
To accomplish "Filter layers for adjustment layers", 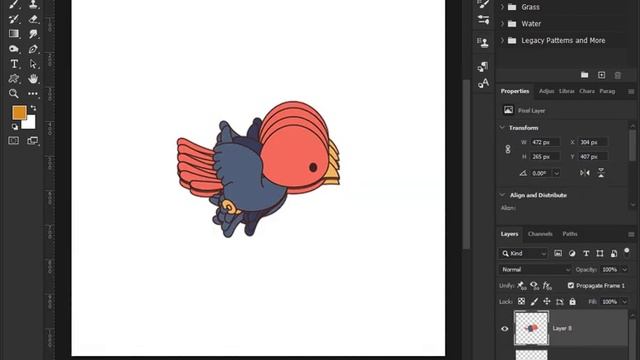I will tap(572, 253).
